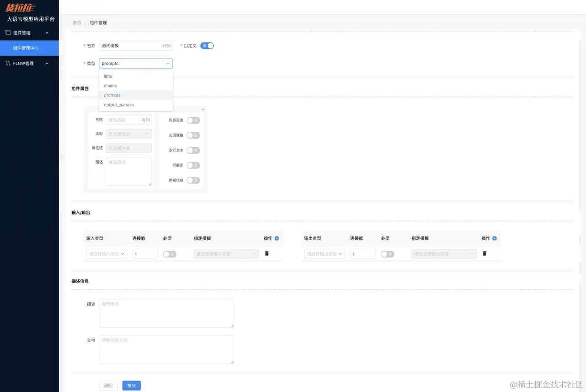Enable the 列表元素 switch
Viewport: 586px width, 392px height.
click(x=193, y=120)
